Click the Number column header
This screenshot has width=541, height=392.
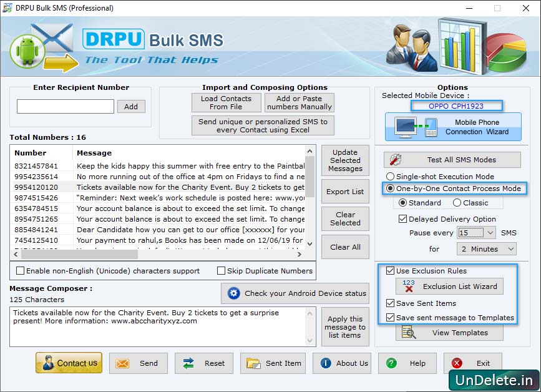click(42, 153)
